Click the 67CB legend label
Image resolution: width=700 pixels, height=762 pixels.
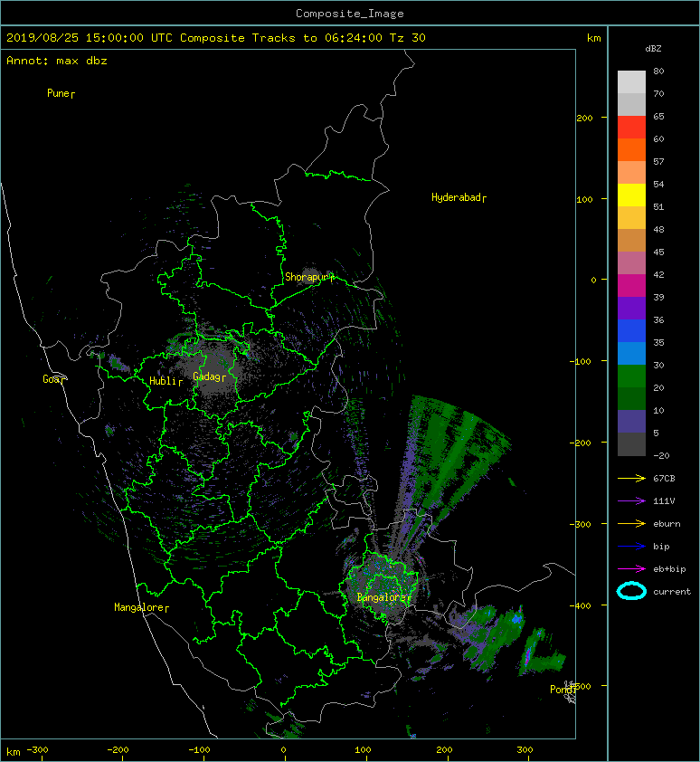[x=664, y=478]
